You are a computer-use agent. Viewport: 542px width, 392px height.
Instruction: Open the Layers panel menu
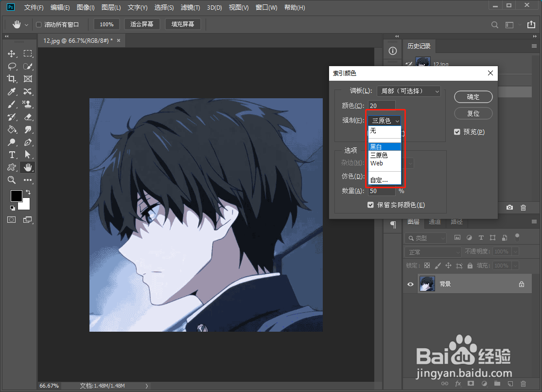(534, 221)
